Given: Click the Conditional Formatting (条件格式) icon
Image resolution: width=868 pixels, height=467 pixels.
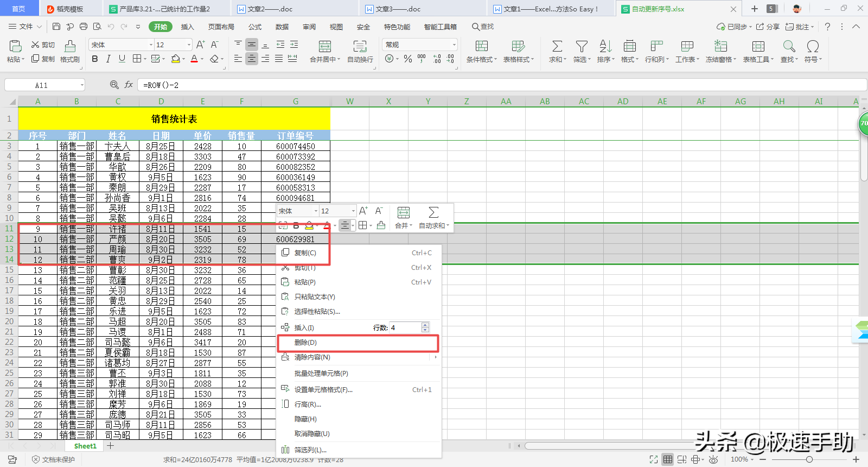Looking at the screenshot, I should coord(481,46).
